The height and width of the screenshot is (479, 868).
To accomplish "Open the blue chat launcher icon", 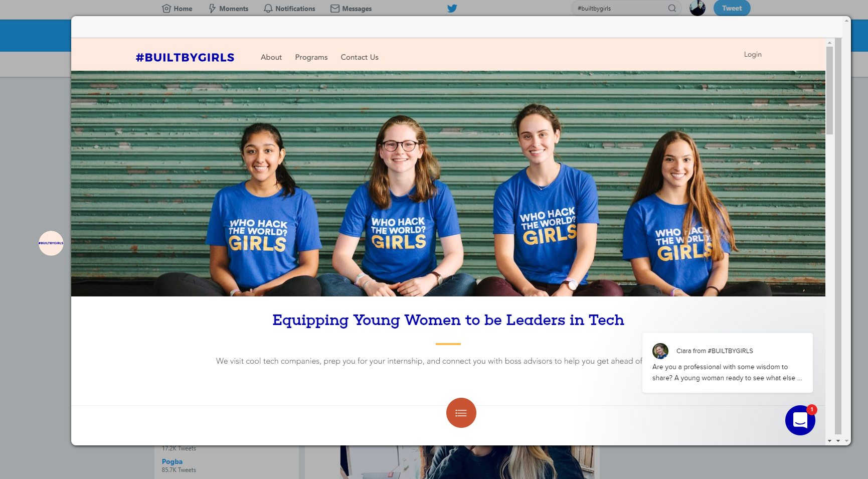I will coord(800,420).
